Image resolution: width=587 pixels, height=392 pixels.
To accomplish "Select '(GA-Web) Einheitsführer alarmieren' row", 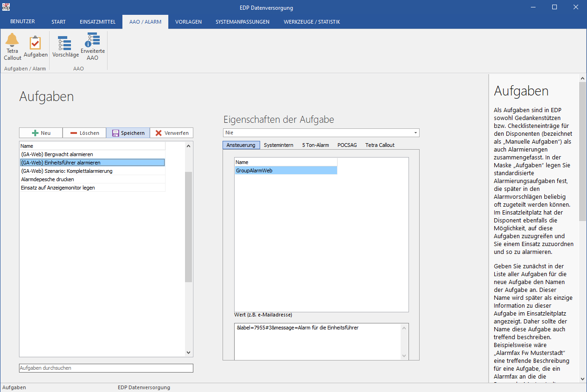I will (x=92, y=163).
